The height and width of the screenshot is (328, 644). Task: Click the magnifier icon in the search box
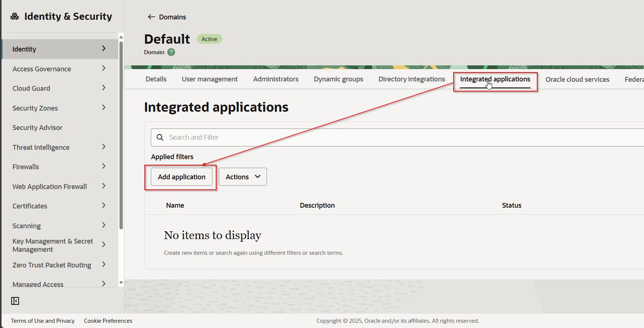coord(160,137)
